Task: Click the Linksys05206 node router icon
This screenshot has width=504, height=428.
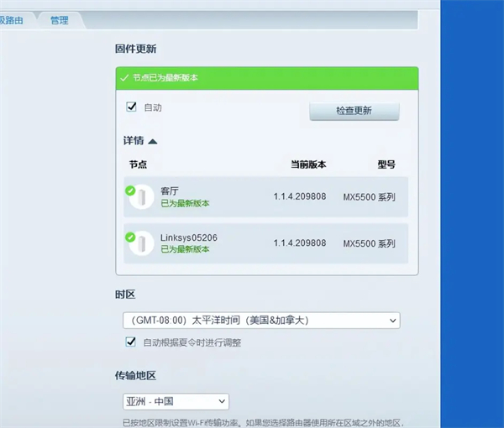Action: tap(142, 243)
